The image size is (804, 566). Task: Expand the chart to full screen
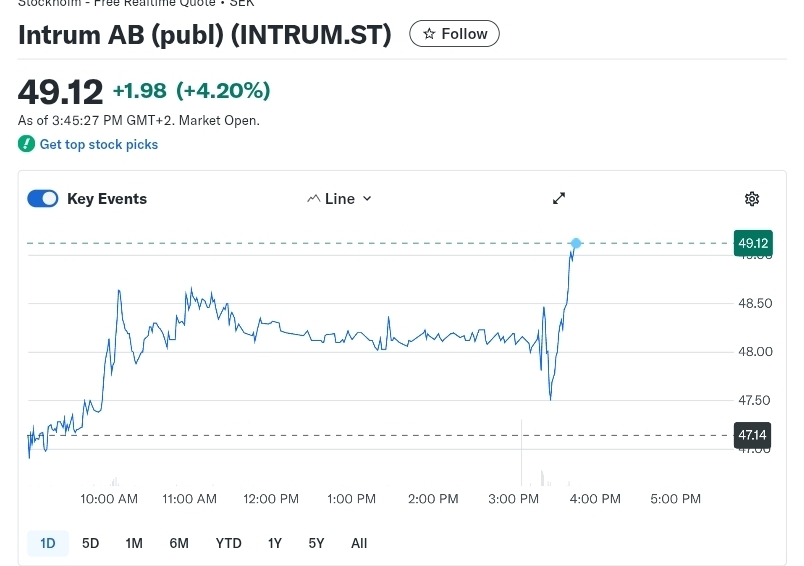pyautogui.click(x=559, y=199)
